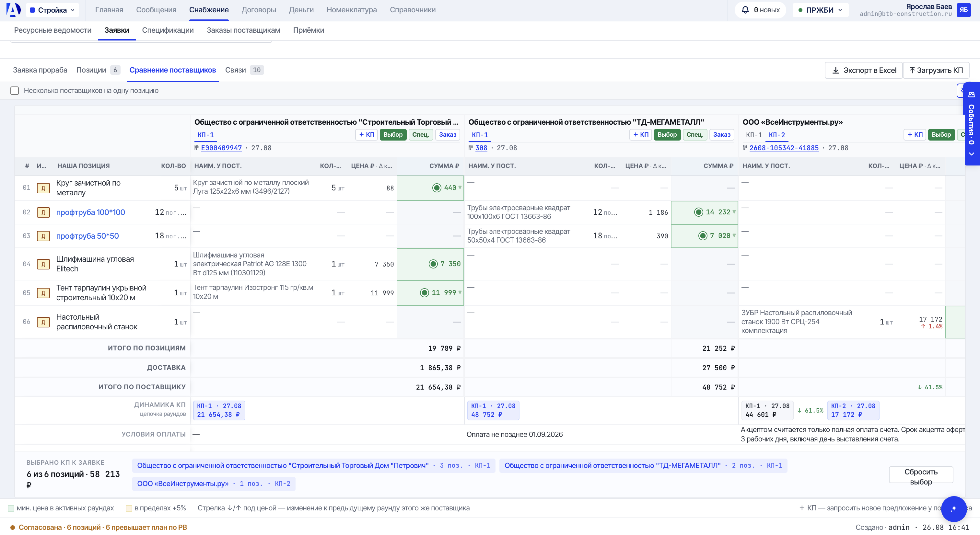This screenshot has height=535, width=980.
Task: Open the Заявка прораба tab
Action: [40, 70]
